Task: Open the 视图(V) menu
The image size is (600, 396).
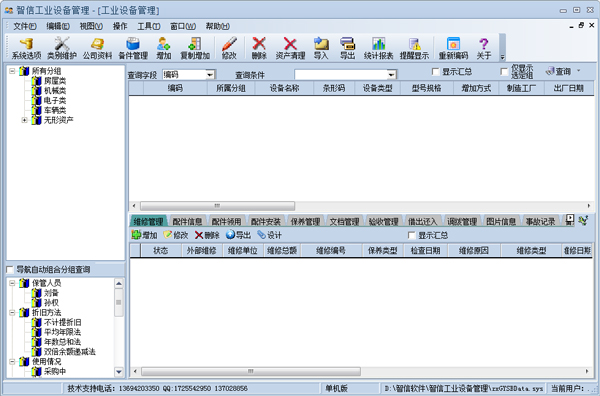Action: point(91,26)
